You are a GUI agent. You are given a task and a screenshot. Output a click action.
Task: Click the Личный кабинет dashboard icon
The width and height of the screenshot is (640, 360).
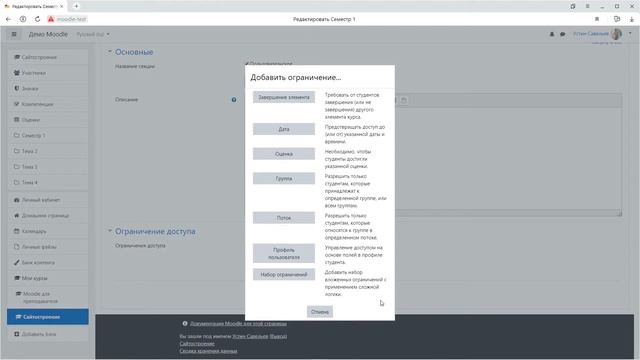(17, 200)
